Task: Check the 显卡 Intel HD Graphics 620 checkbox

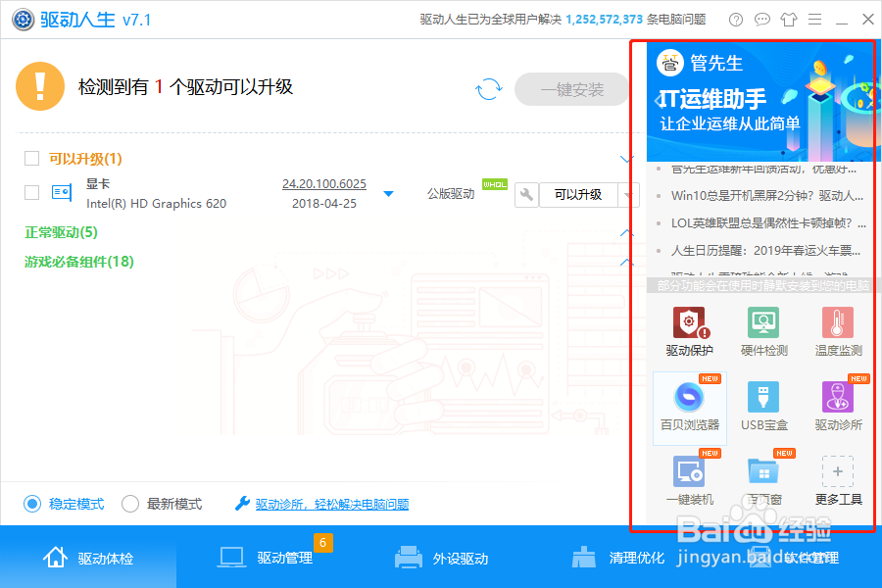Action: tap(31, 192)
